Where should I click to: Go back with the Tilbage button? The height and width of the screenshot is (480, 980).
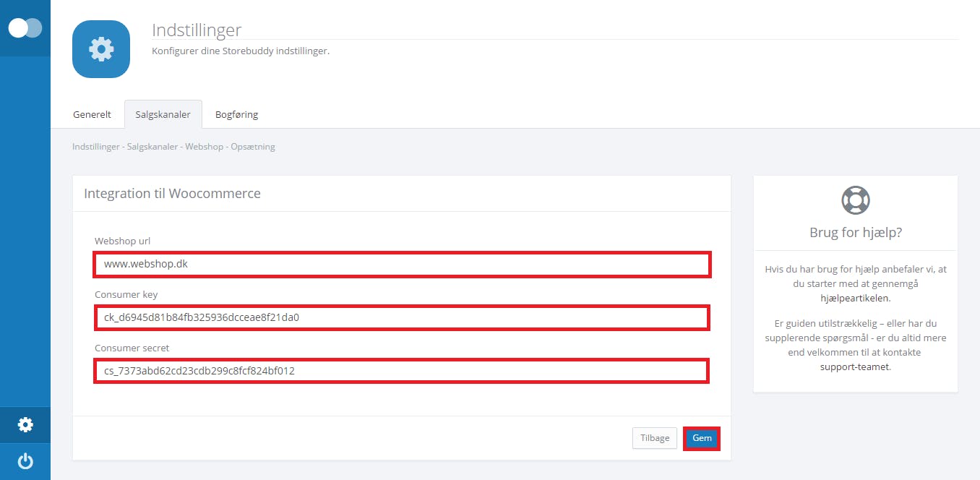(655, 438)
